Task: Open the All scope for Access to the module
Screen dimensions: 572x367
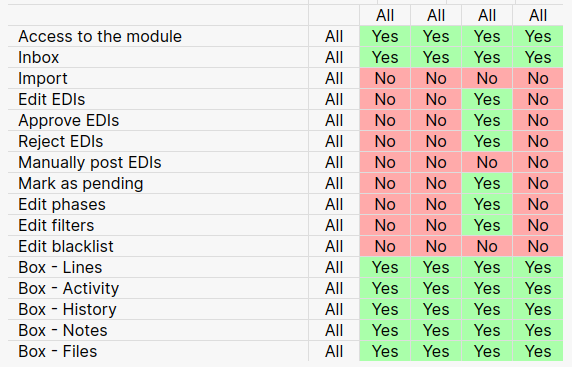Action: [334, 36]
